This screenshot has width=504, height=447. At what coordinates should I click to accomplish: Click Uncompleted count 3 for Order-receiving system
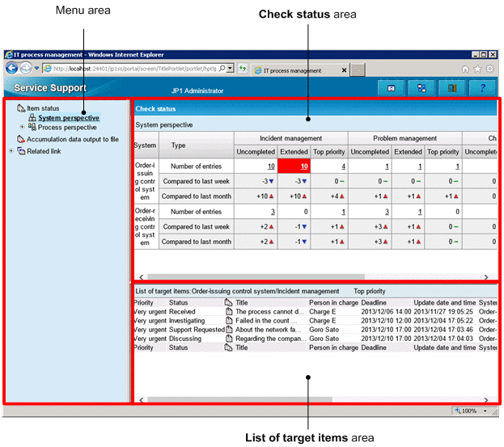(248, 212)
